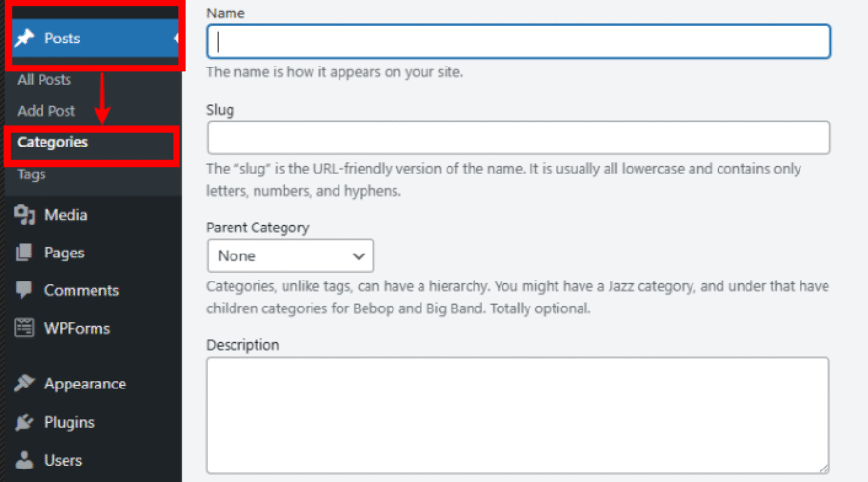The width and height of the screenshot is (868, 482).
Task: Open the Media menu label
Action: point(66,215)
